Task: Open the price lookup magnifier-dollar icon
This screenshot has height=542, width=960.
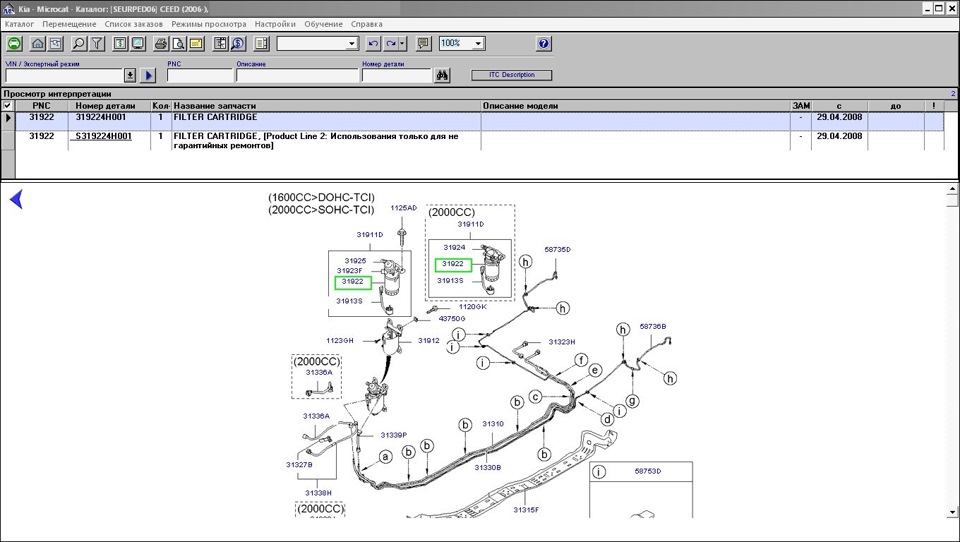Action: (x=238, y=43)
